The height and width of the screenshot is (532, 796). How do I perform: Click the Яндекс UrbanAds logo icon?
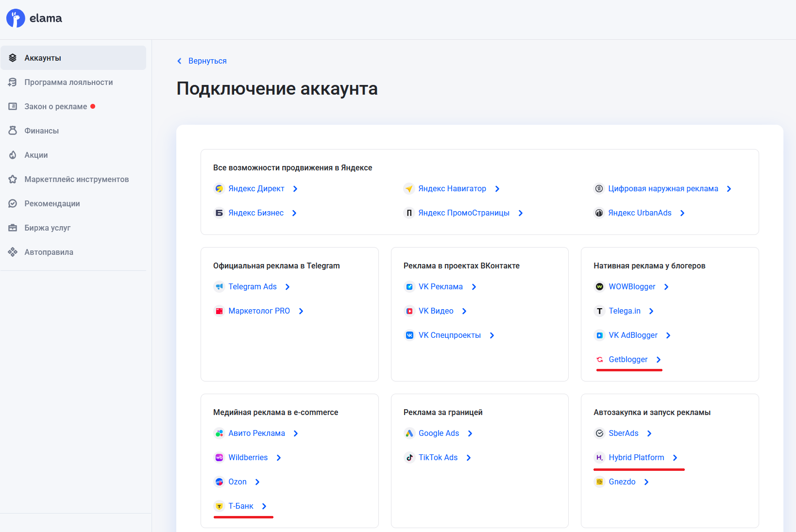599,213
